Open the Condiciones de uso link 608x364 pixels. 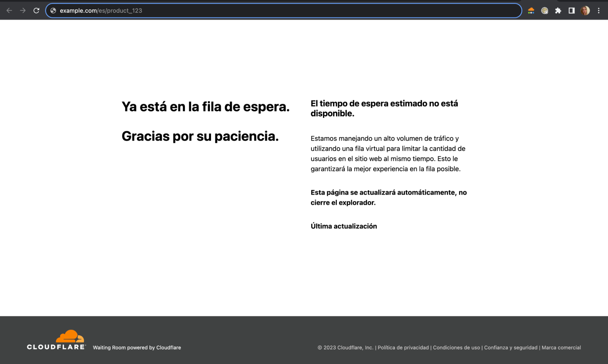pos(456,348)
